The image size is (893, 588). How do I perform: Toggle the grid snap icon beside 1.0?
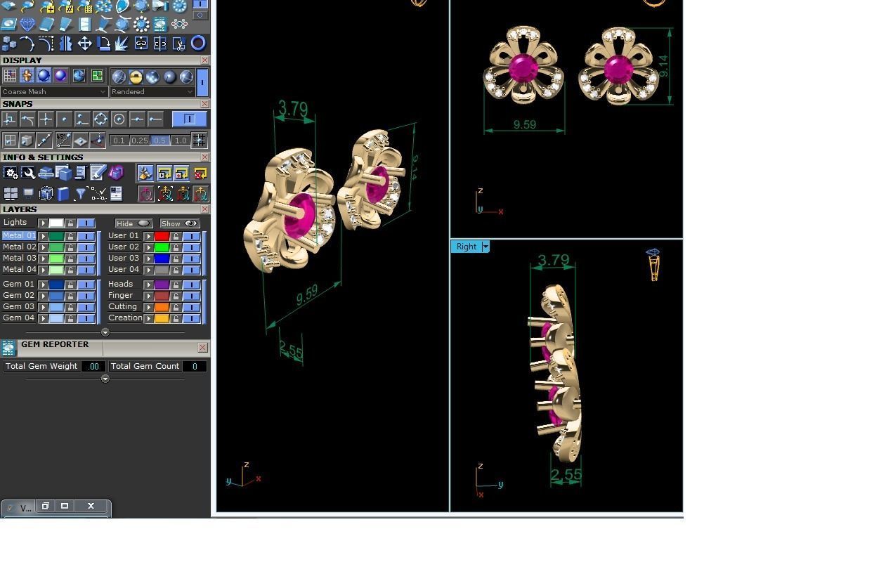pos(199,141)
